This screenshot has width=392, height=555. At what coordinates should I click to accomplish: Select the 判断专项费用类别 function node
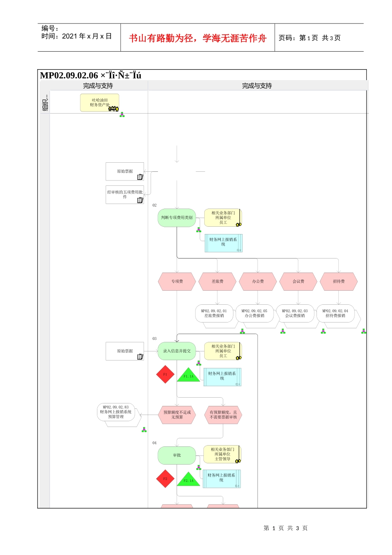(177, 218)
